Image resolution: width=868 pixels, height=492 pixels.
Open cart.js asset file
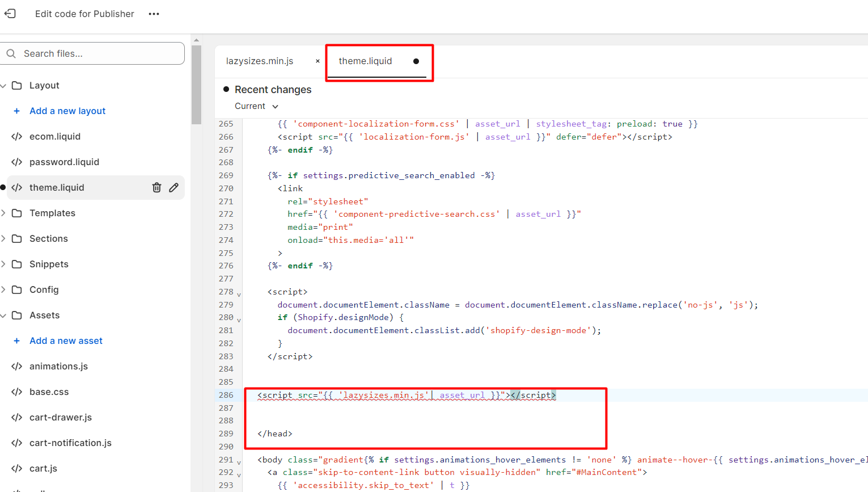43,468
